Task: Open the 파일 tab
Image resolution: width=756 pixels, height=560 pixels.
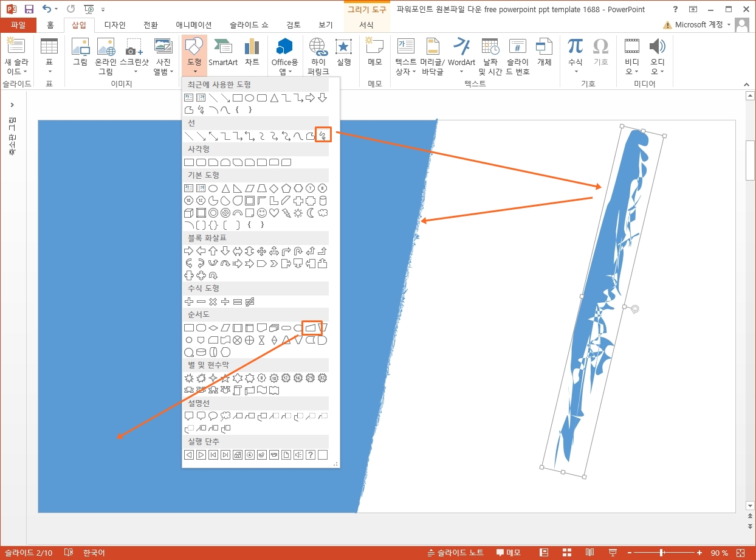Action: click(18, 25)
